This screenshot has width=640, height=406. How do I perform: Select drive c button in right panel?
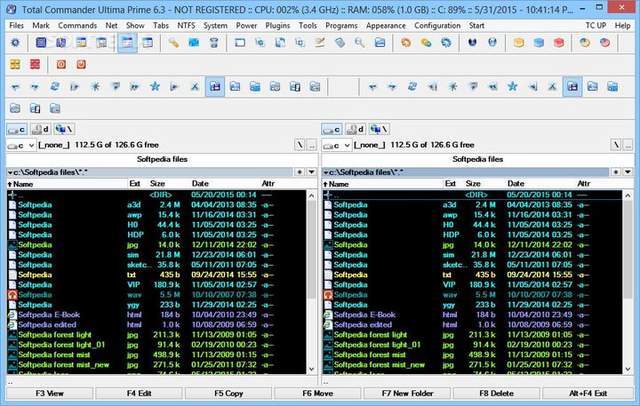(332, 129)
